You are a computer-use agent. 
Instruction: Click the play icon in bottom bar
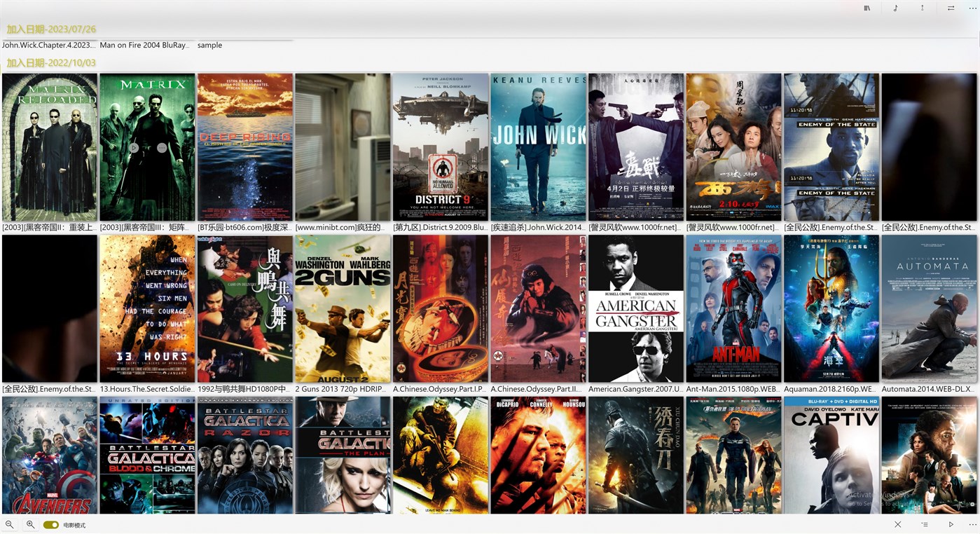(951, 524)
